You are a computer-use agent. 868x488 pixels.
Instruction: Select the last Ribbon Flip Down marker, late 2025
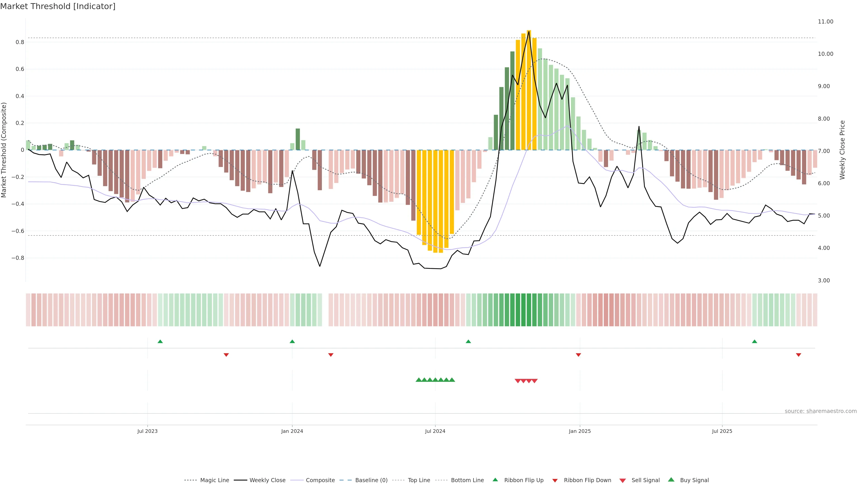[x=798, y=355]
